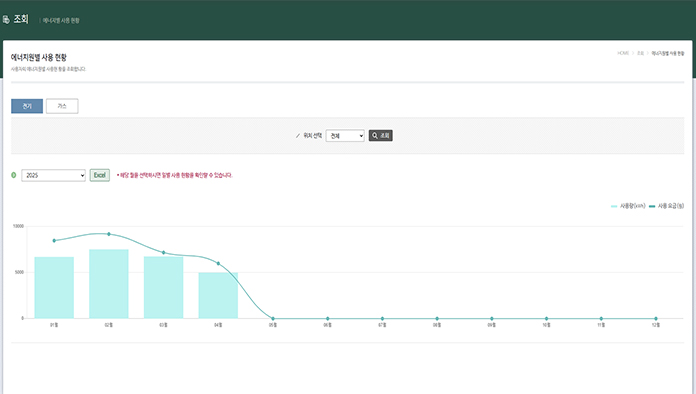Click the 5000 y-axis label

[19, 272]
